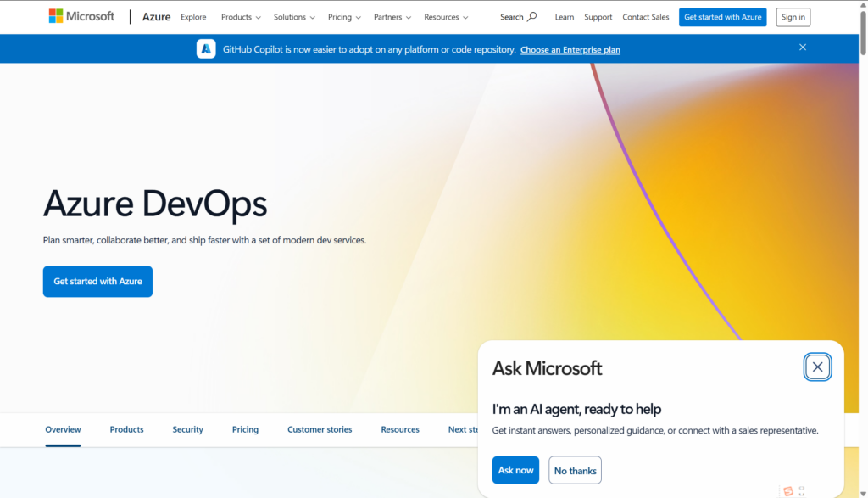Click the Sign in button
Image resolution: width=868 pixels, height=498 pixels.
tap(793, 16)
